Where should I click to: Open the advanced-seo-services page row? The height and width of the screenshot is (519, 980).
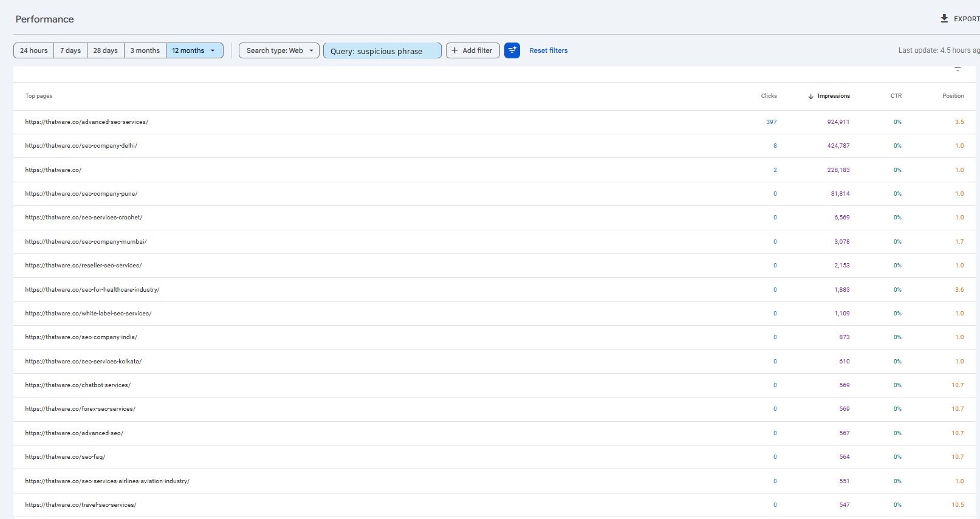[495, 122]
